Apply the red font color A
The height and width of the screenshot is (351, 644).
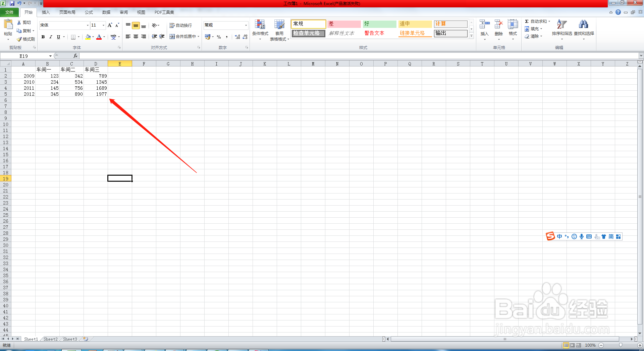click(x=99, y=37)
